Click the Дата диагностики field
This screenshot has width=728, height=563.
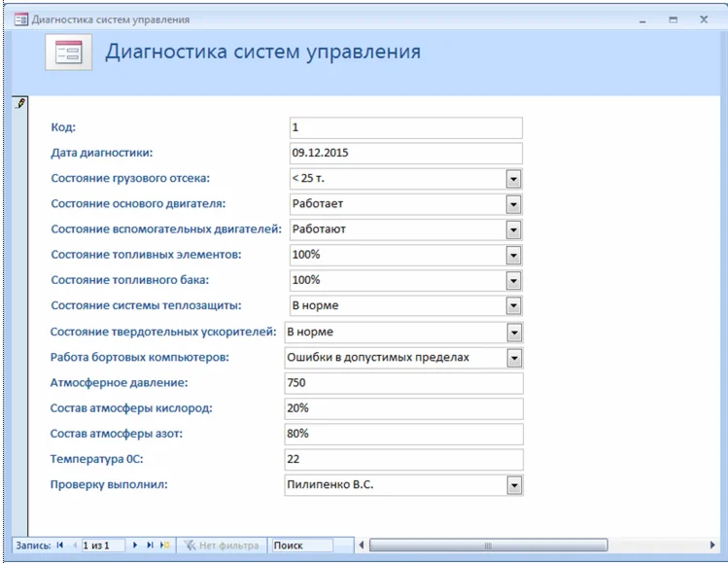point(405,154)
